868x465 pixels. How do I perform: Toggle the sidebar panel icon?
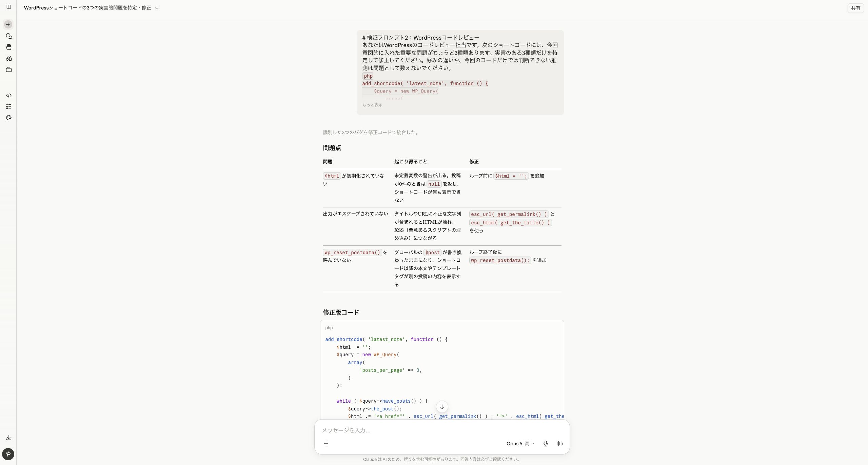pos(9,7)
